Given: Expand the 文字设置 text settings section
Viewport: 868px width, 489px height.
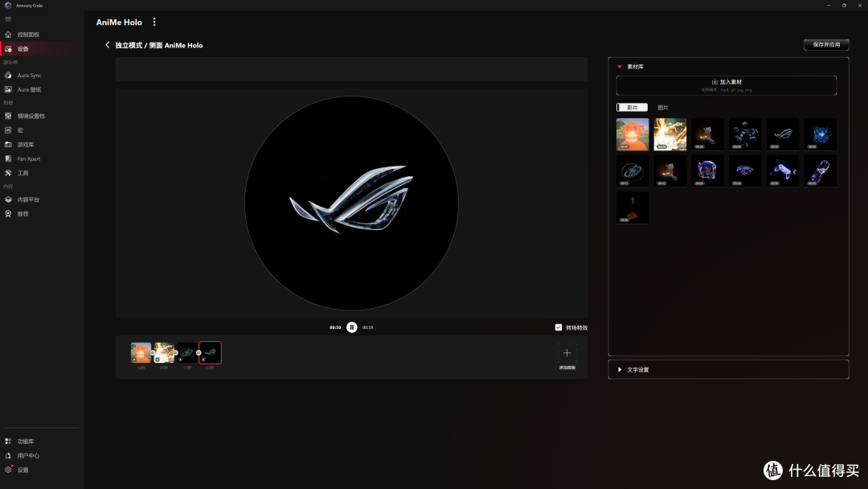Looking at the screenshot, I should [728, 369].
